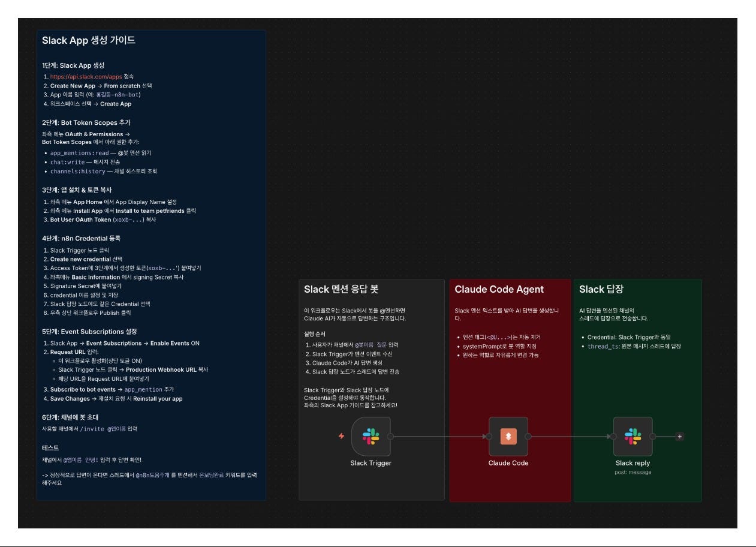Click the "app_mentions:read" scope line
Viewport: 756px width, 547px height.
(x=100, y=153)
